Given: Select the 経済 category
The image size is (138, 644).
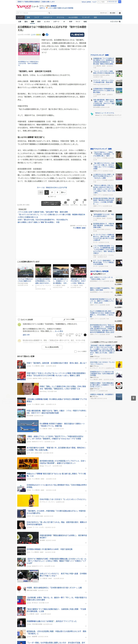Looking at the screenshot, I should [39, 21].
